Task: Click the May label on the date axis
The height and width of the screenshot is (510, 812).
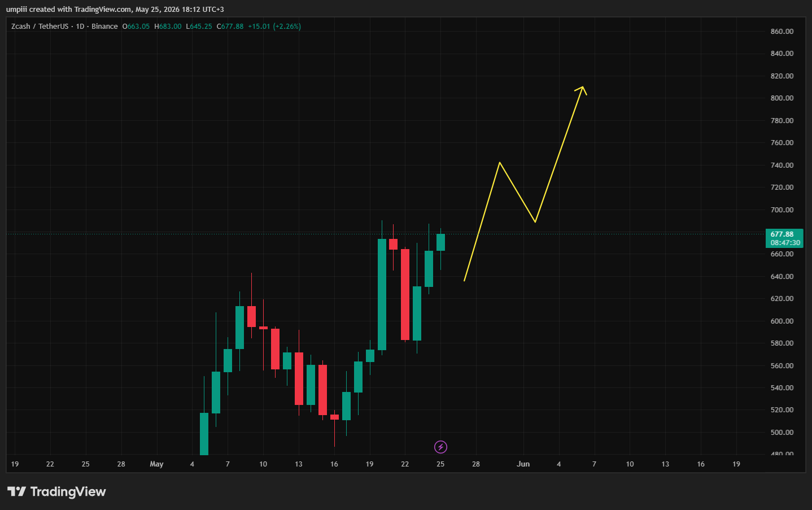Action: [x=156, y=464]
